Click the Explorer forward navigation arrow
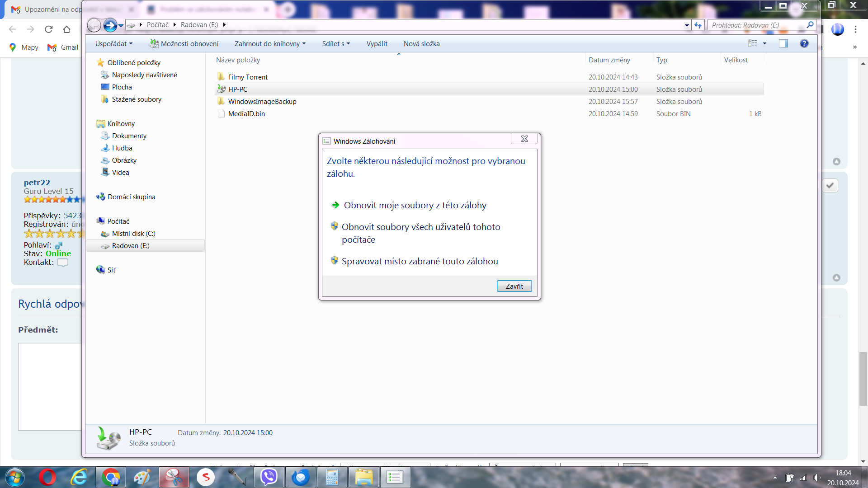The height and width of the screenshot is (488, 868). coord(110,25)
